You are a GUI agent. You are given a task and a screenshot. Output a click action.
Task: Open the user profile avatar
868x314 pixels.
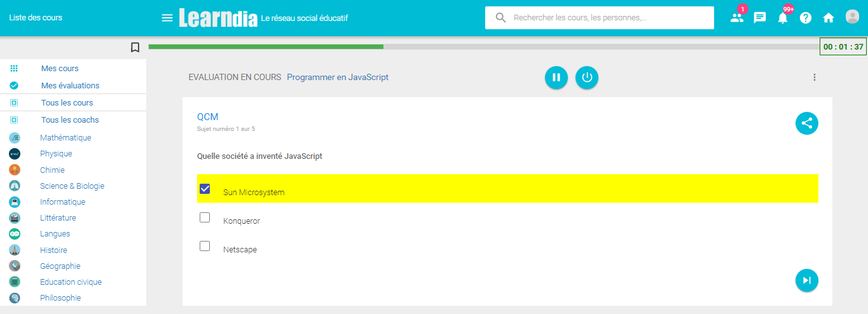point(852,17)
